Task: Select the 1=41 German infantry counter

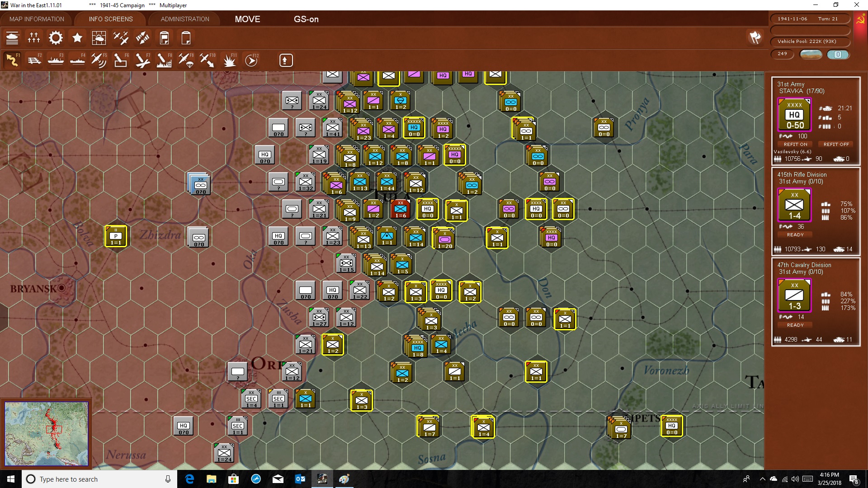Action: [x=333, y=128]
